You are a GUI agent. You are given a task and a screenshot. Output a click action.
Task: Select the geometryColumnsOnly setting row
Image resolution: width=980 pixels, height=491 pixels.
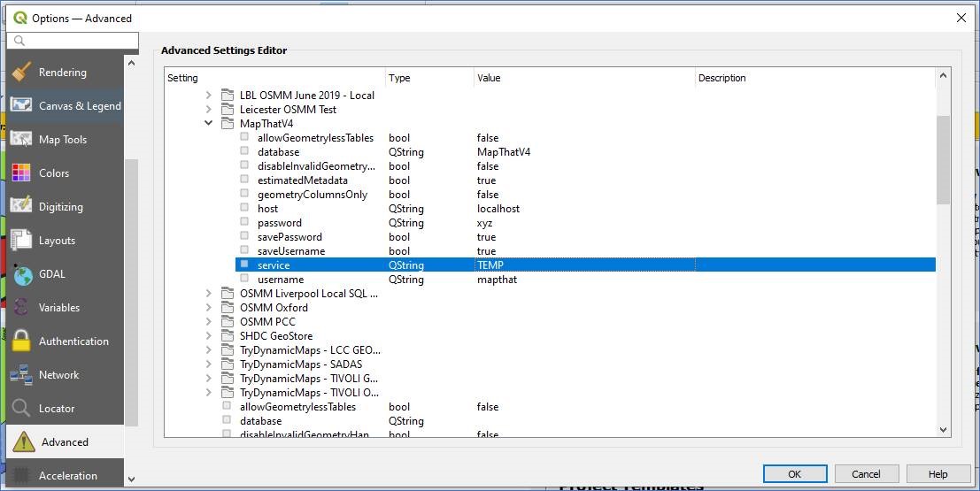pos(586,195)
